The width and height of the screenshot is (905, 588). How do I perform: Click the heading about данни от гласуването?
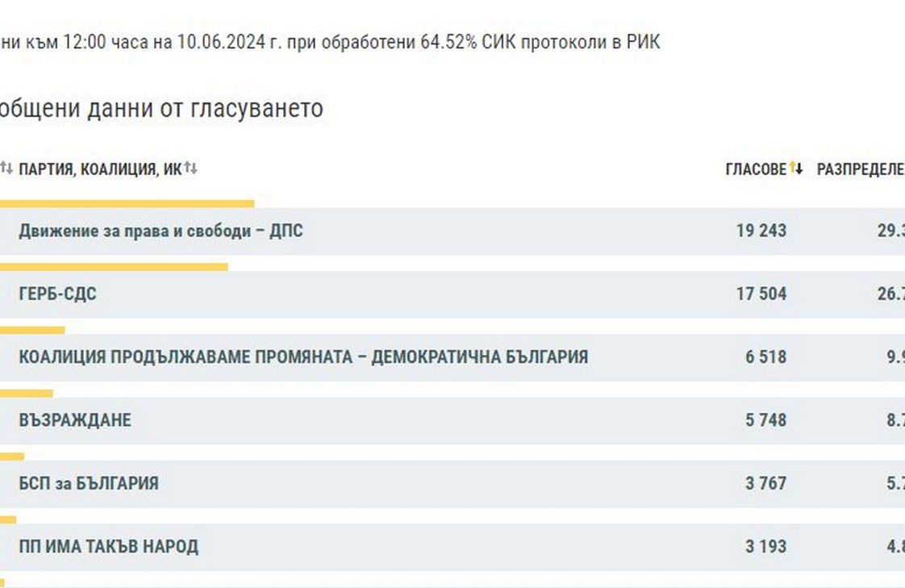(161, 108)
